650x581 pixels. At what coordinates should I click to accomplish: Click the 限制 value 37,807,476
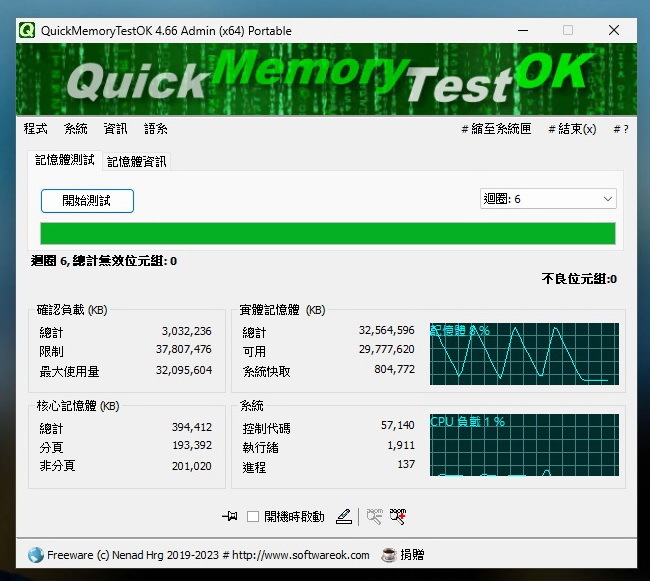click(184, 349)
